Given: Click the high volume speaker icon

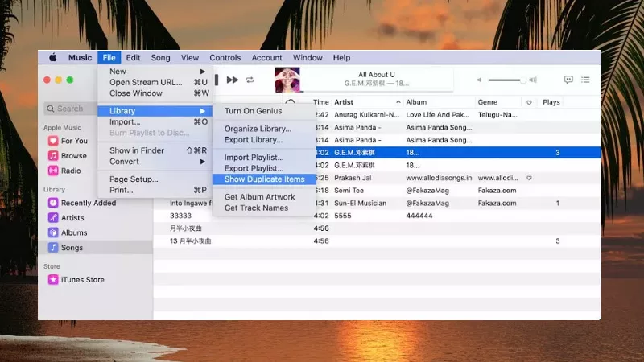Looking at the screenshot, I should click(x=533, y=80).
